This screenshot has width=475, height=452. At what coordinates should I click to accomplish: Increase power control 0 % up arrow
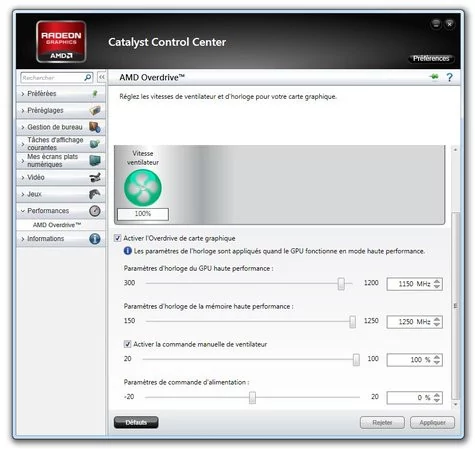click(437, 395)
